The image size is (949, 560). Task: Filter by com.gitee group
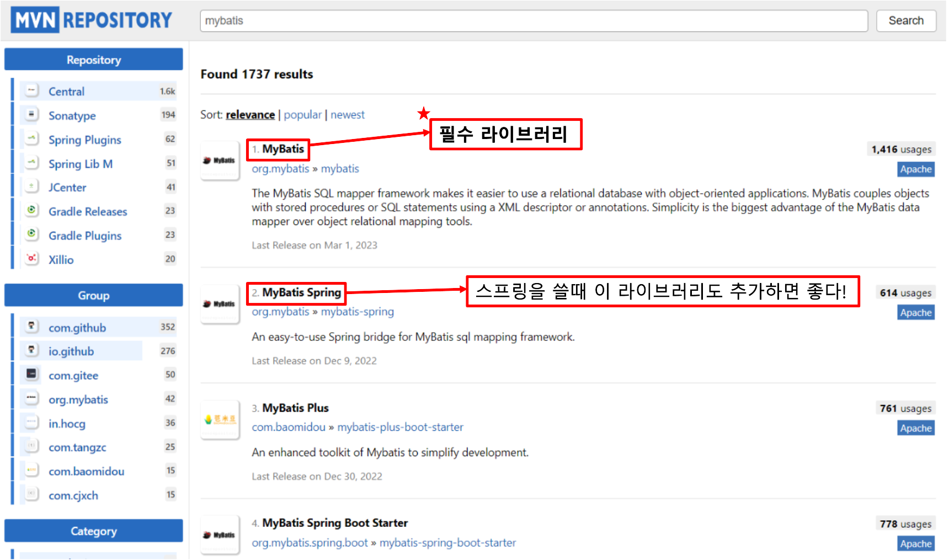[x=73, y=376]
